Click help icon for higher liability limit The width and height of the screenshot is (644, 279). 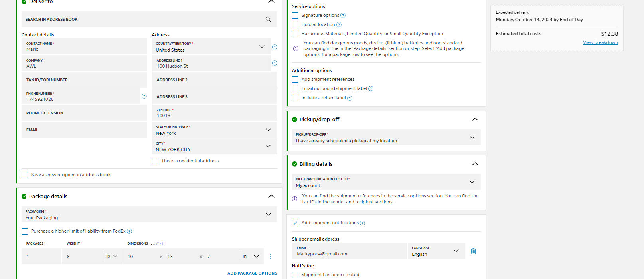[129, 231]
